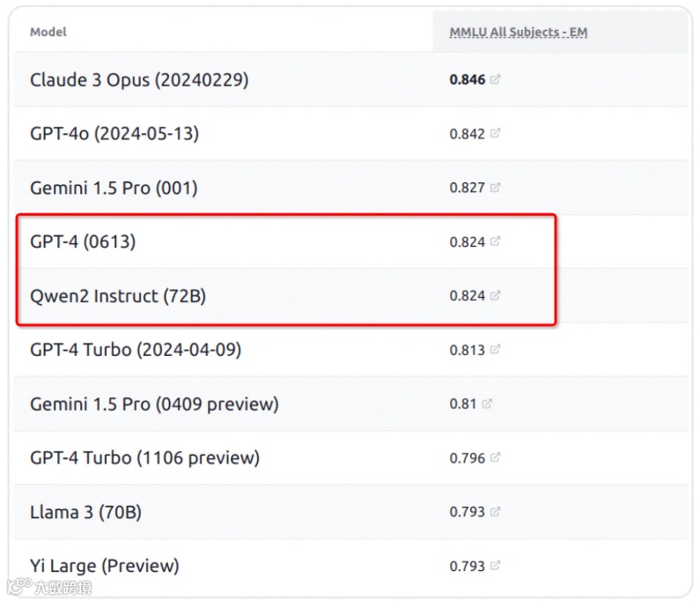Screen dimensions: 700x601
Task: Open external link icon beside GPT-4 Turbo (1106 preview) score
Action: coord(495,457)
